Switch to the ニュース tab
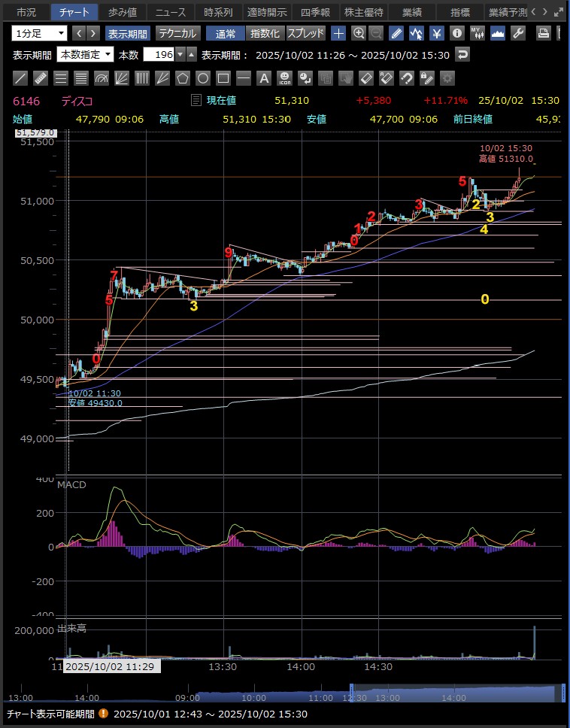 [x=170, y=12]
